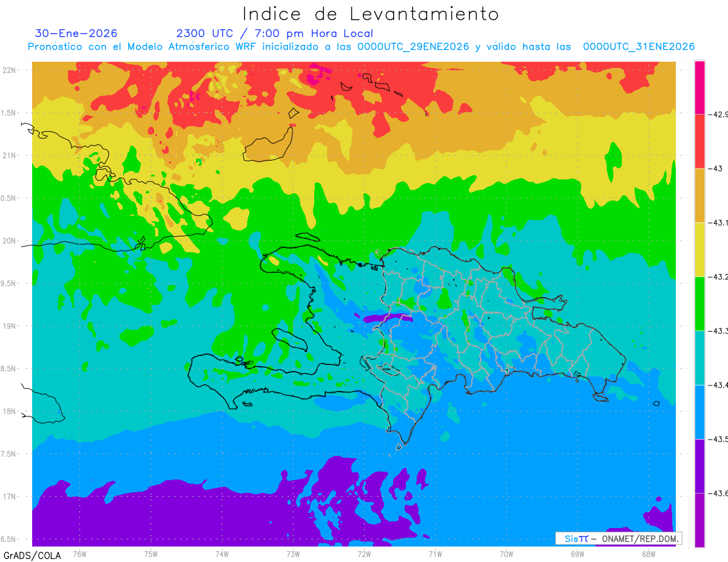The width and height of the screenshot is (728, 562).
Task: Click the longitude label '72W'
Action: 365,554
